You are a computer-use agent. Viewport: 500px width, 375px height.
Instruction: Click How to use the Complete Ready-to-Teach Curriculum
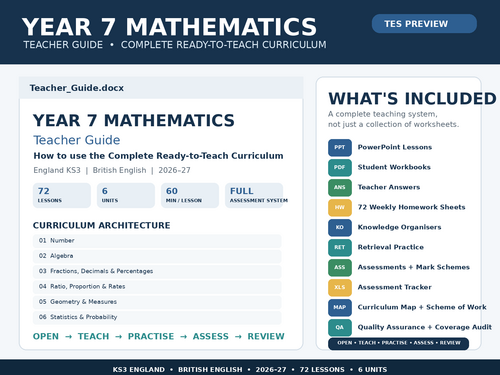point(158,156)
